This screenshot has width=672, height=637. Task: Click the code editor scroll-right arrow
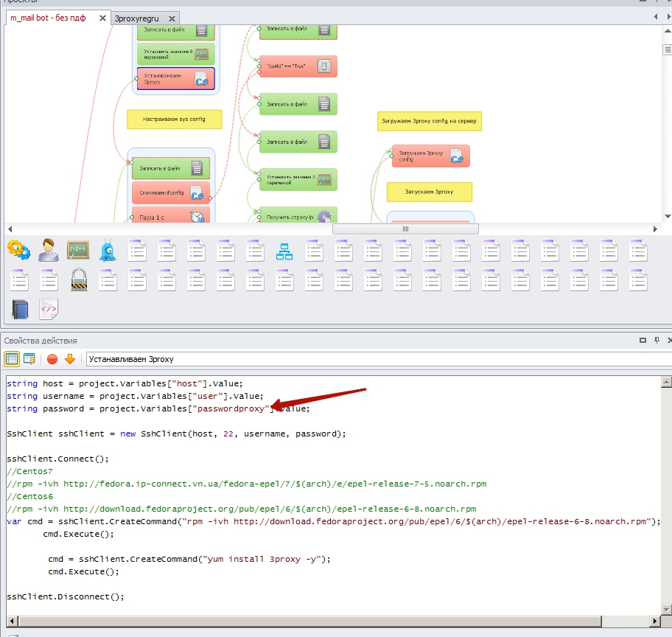654,621
